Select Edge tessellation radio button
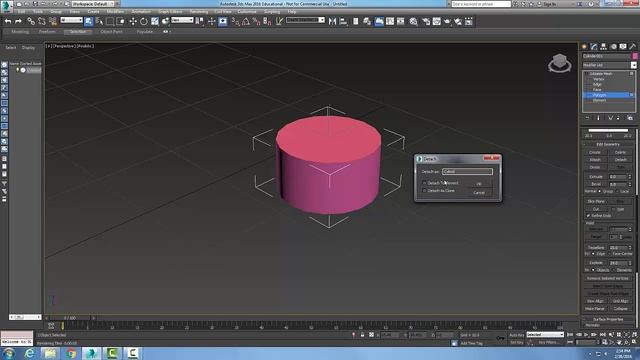Image resolution: width=640 pixels, height=360 pixels. click(593, 254)
